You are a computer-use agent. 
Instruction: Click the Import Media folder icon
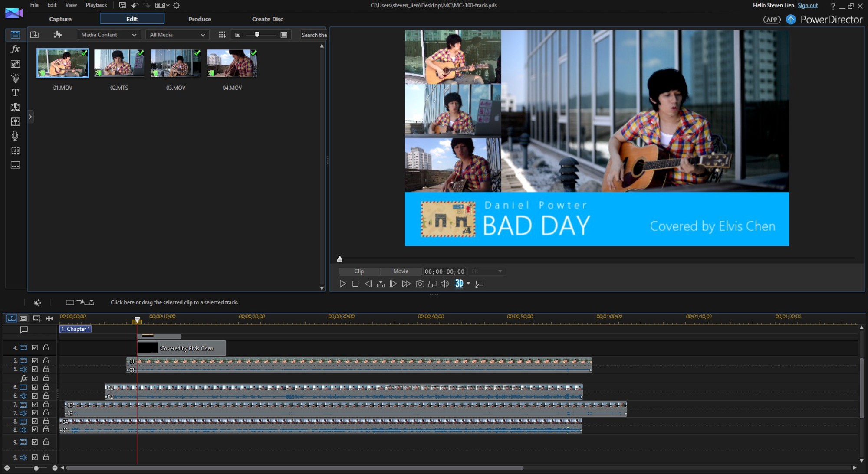pos(35,35)
